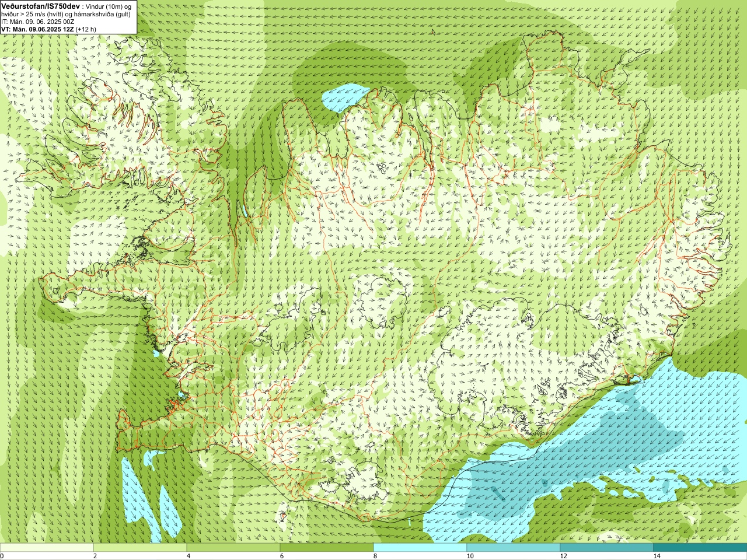Click the "Vindur (10m) og" text
This screenshot has height=560, width=747.
(x=108, y=6)
